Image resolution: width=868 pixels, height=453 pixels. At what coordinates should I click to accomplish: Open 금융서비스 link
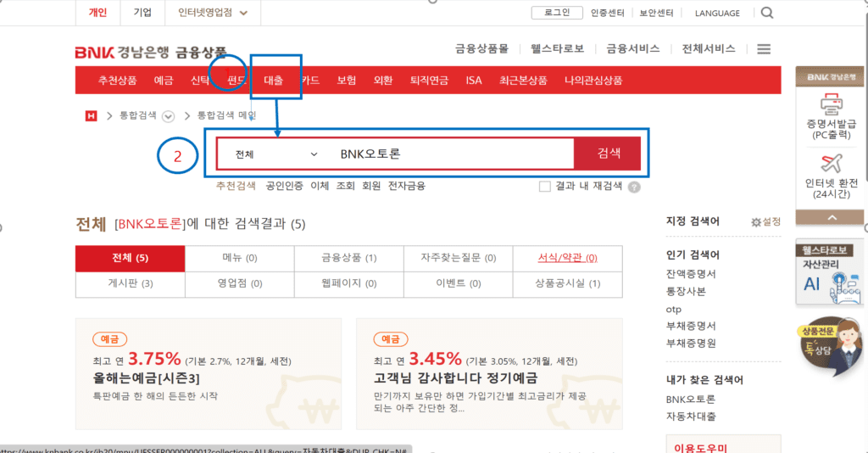[633, 48]
